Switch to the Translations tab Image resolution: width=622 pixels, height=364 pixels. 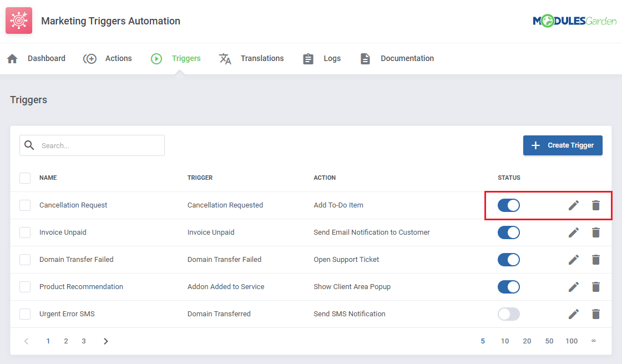(262, 58)
